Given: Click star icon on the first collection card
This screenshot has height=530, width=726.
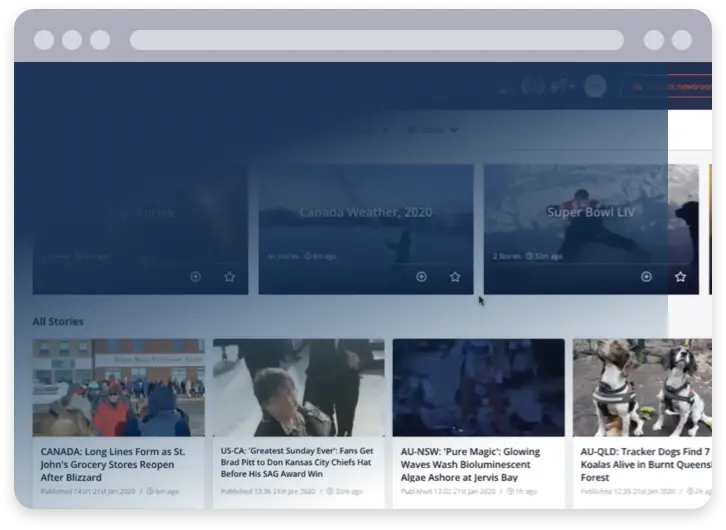Looking at the screenshot, I should (x=229, y=277).
